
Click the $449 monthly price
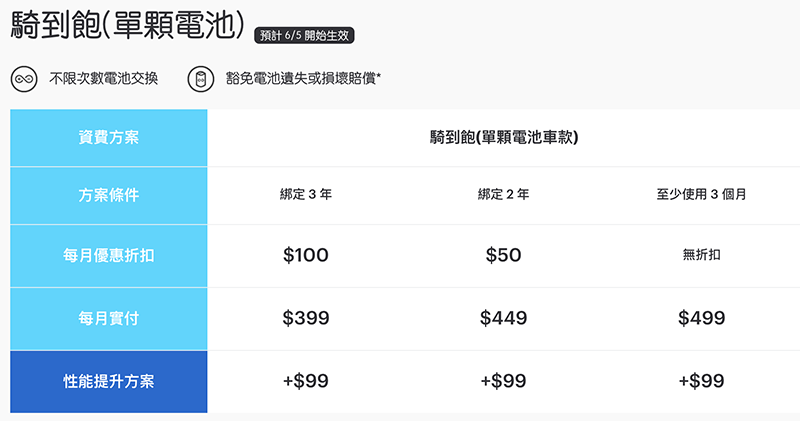(503, 319)
